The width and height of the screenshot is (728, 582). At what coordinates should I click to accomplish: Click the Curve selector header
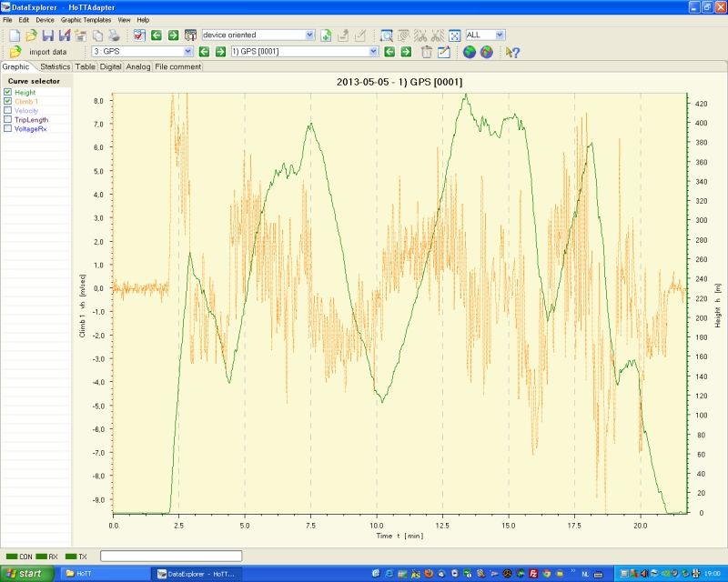click(34, 81)
